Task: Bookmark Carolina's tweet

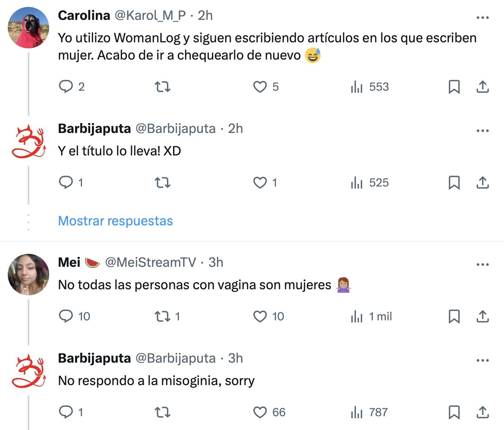Action: (454, 87)
